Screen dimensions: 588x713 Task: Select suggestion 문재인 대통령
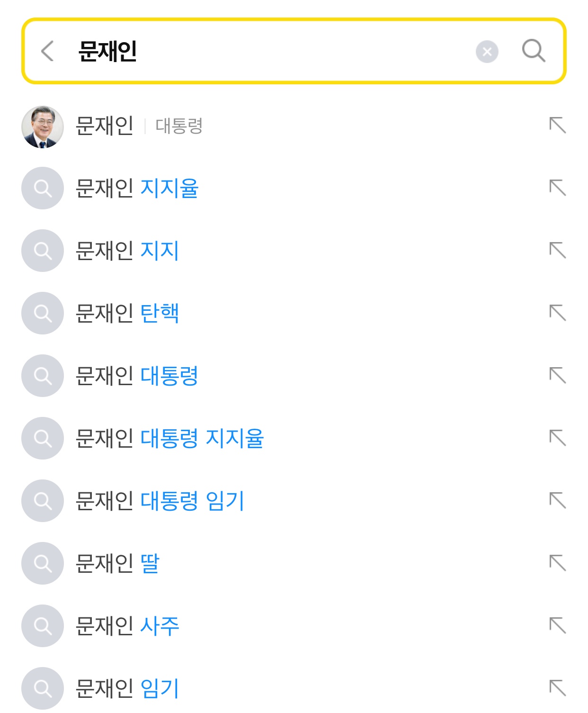136,376
